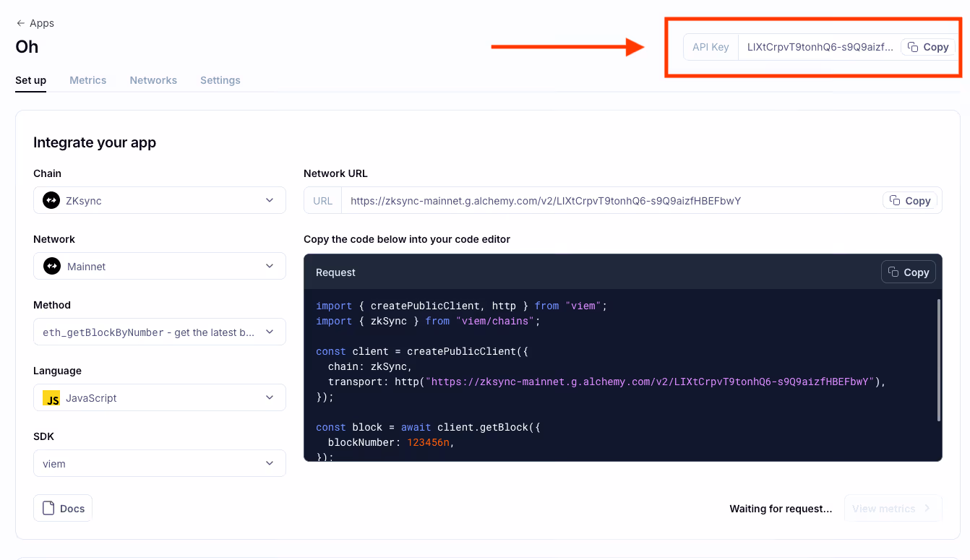Click the code block vertical scrollbar
The height and width of the screenshot is (560, 970).
click(938, 360)
